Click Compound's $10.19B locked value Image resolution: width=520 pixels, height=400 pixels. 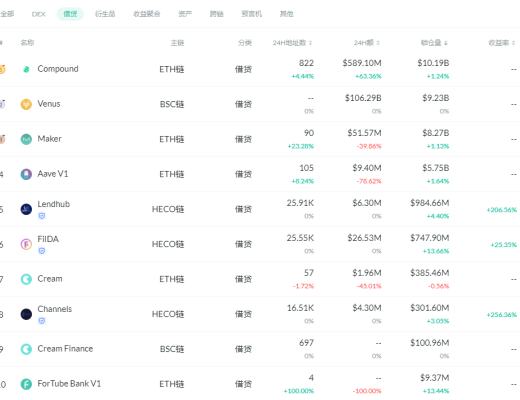pos(433,63)
